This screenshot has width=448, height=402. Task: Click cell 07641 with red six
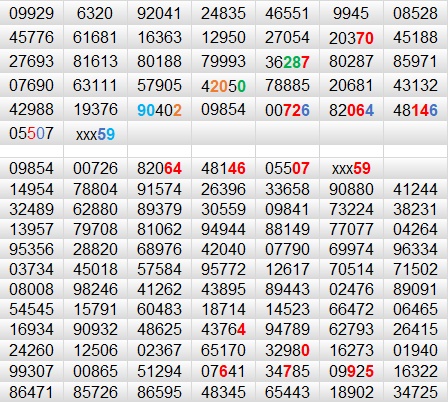click(223, 371)
